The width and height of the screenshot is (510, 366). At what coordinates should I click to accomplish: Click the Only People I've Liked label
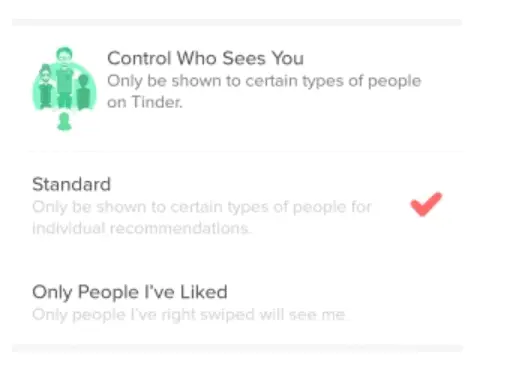coord(130,292)
